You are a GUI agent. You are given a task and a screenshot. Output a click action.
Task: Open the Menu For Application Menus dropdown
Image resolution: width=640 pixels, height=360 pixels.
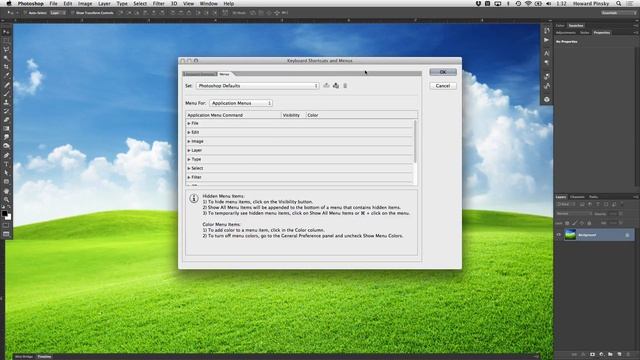coord(241,103)
